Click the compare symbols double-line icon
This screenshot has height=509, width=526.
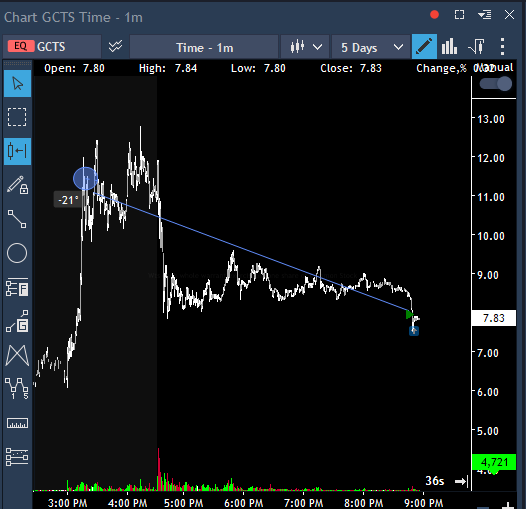click(115, 46)
